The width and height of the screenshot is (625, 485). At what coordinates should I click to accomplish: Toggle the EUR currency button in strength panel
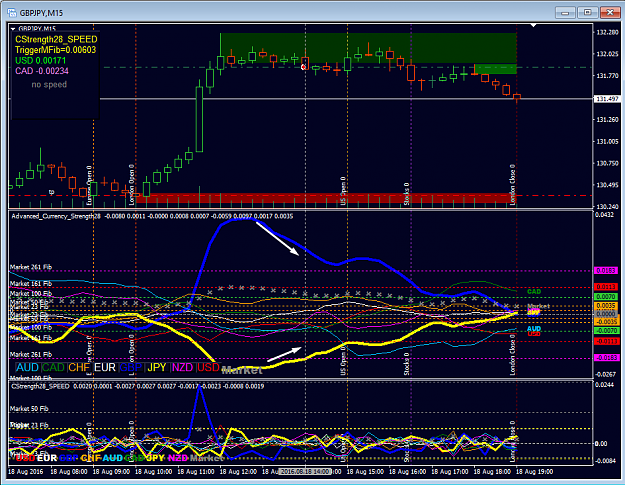[105, 367]
